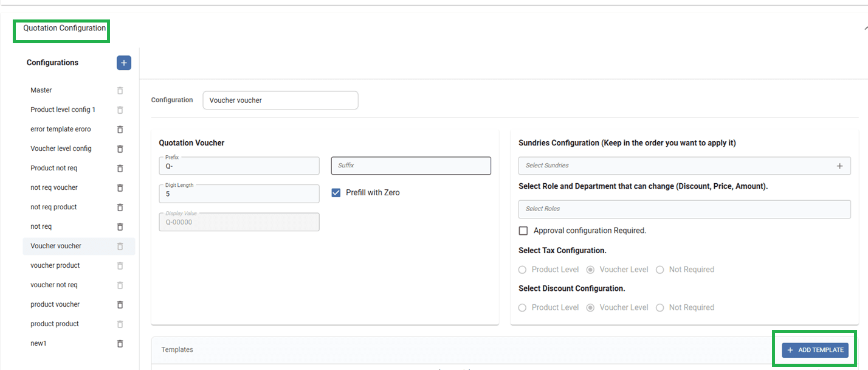
Task: Select Voucher Level for Discount Configuration
Action: coord(590,308)
